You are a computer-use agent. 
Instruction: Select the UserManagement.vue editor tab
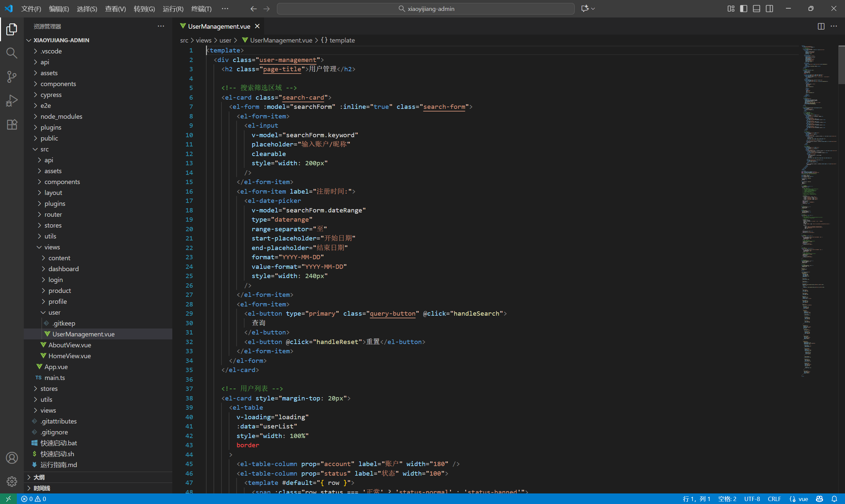tap(219, 26)
